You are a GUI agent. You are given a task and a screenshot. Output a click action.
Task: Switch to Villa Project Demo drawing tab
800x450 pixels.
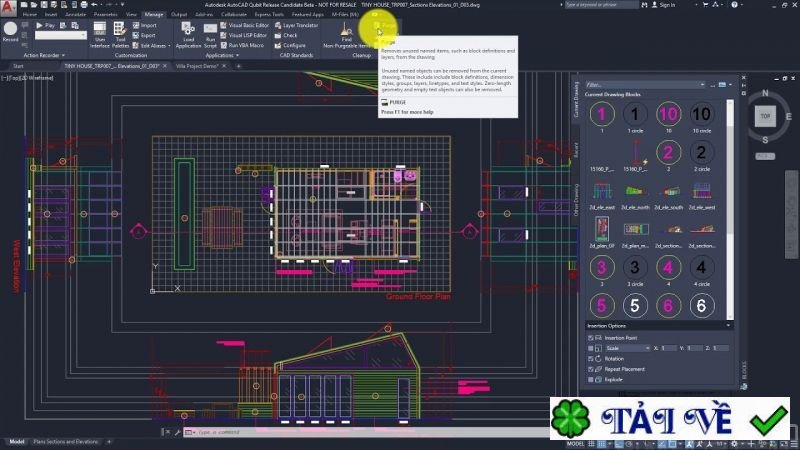(x=197, y=66)
